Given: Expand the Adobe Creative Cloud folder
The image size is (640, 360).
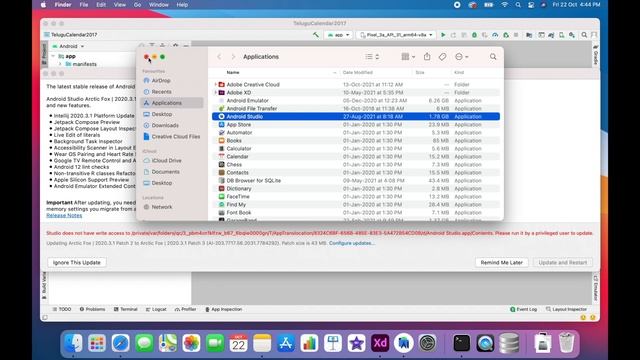Looking at the screenshot, I should [x=216, y=84].
